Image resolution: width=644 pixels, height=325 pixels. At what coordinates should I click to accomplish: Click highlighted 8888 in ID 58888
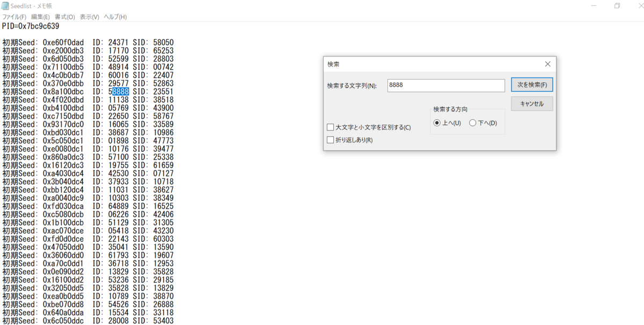click(x=121, y=92)
